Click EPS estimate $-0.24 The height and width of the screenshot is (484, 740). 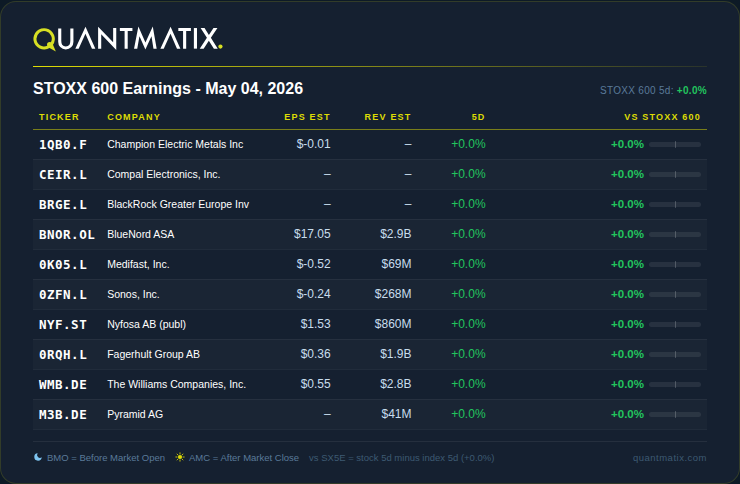click(313, 294)
